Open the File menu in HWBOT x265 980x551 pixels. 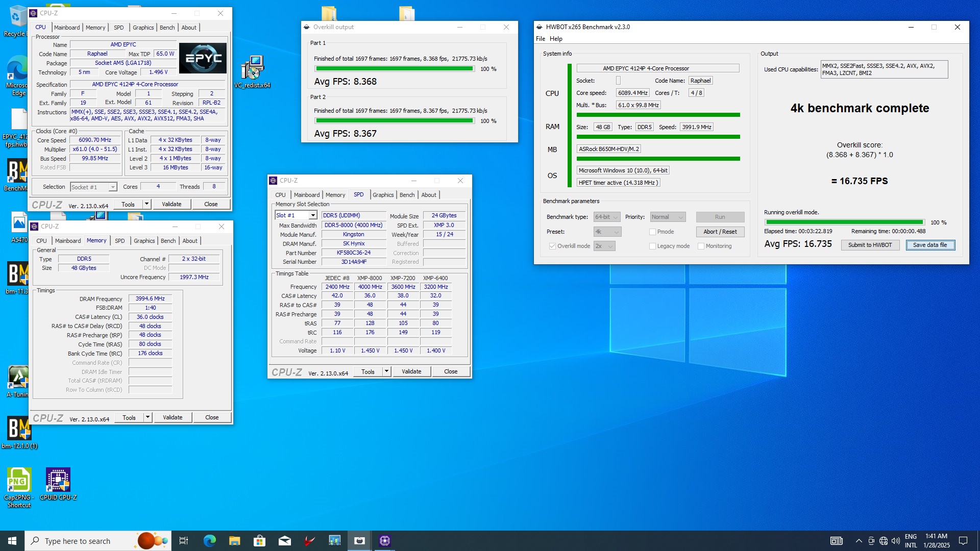(x=541, y=39)
